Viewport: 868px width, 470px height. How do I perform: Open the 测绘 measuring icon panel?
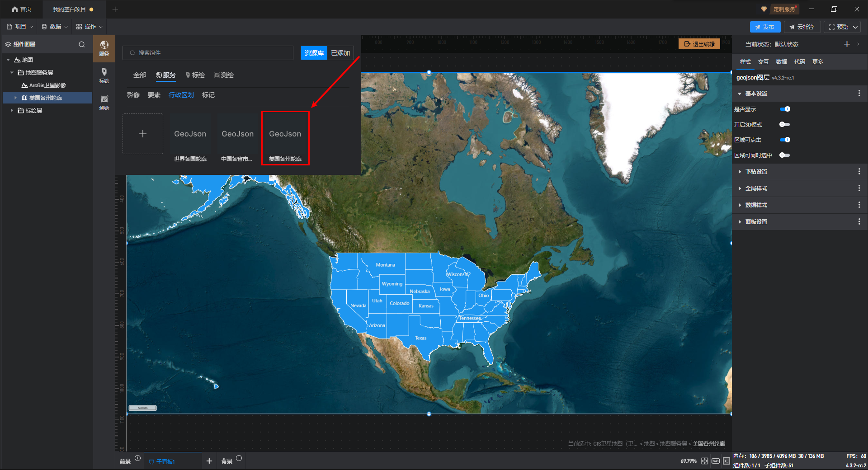[x=104, y=102]
